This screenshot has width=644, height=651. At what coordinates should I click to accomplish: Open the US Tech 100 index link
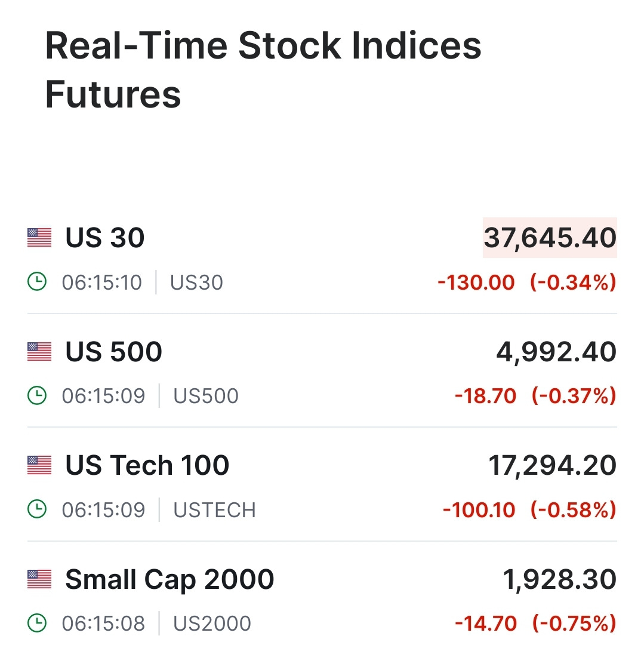click(147, 465)
